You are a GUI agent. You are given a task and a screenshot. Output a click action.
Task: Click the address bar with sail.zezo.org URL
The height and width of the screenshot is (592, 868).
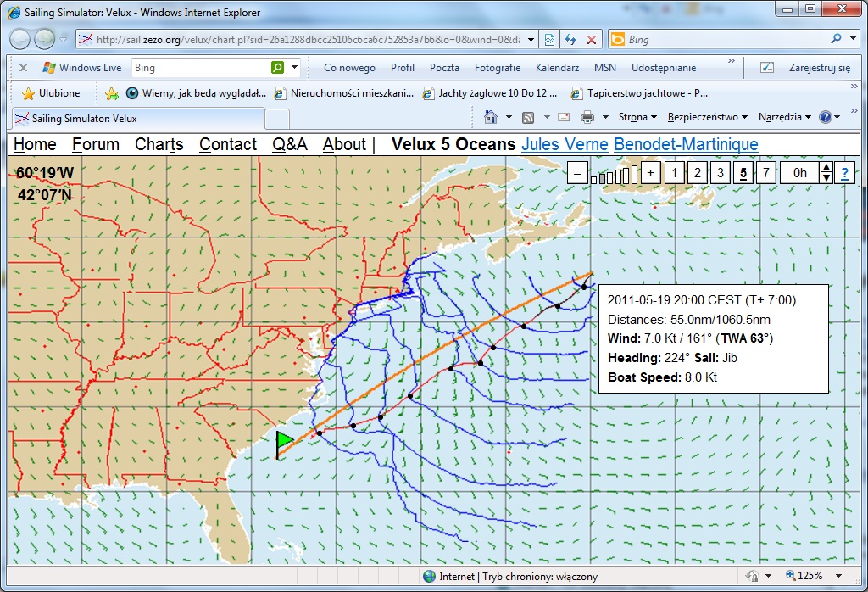pos(302,39)
